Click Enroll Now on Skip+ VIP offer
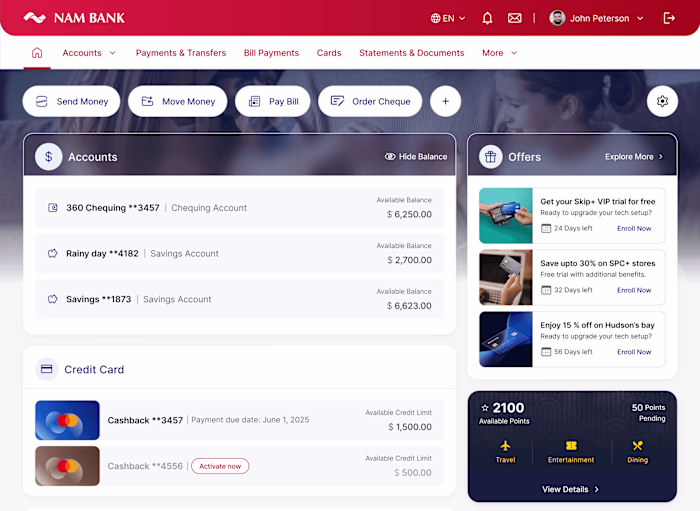Screen dimensions: 700x511 click(x=634, y=228)
